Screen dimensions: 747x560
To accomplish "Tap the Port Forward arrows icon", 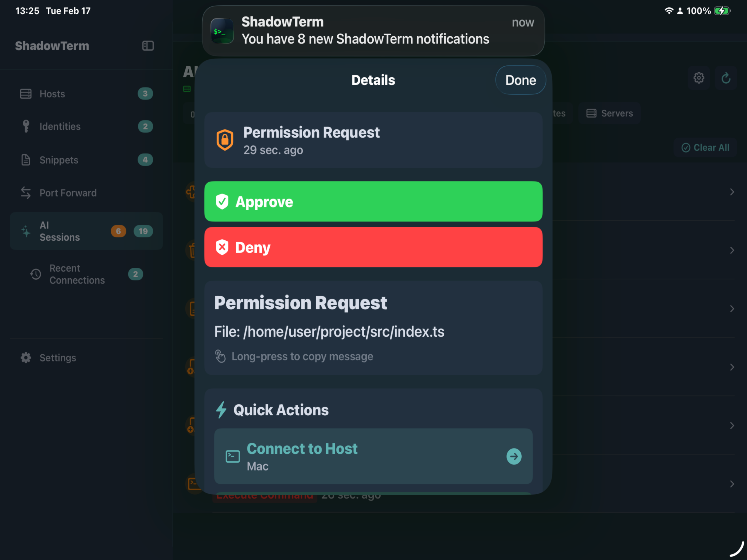I will pyautogui.click(x=26, y=193).
